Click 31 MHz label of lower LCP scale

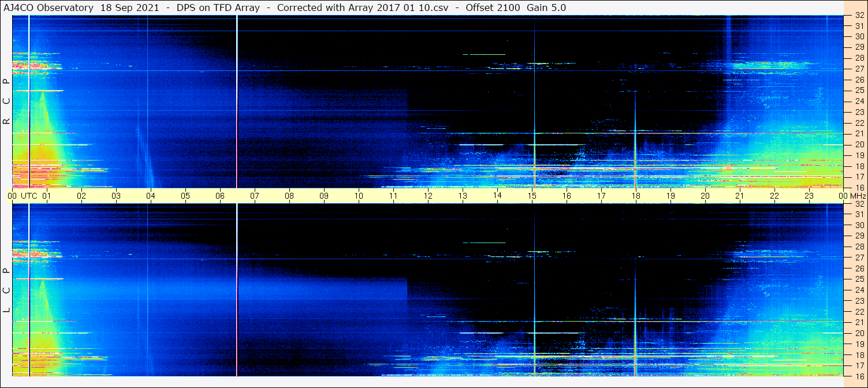pos(859,214)
